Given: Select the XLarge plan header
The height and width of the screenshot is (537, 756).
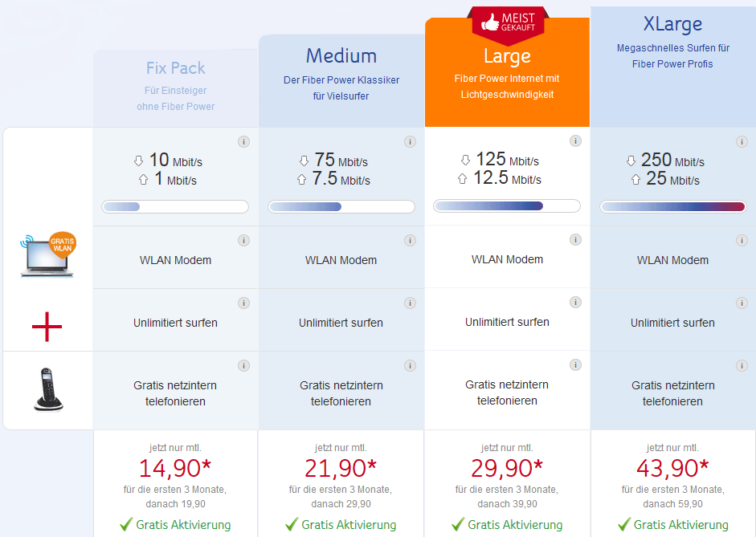Looking at the screenshot, I should click(673, 64).
